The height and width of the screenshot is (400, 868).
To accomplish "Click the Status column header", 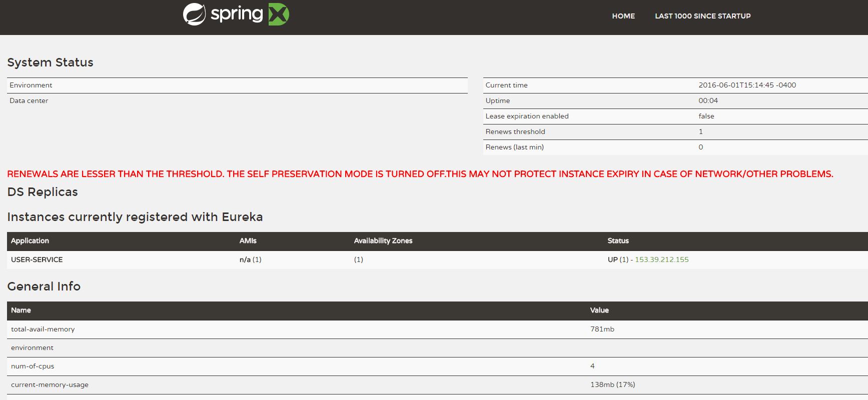I will point(618,240).
